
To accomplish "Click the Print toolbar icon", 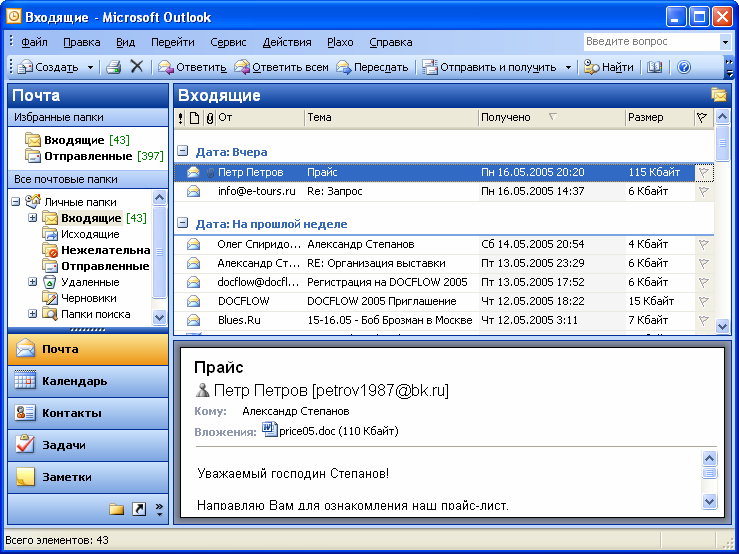I will [114, 67].
